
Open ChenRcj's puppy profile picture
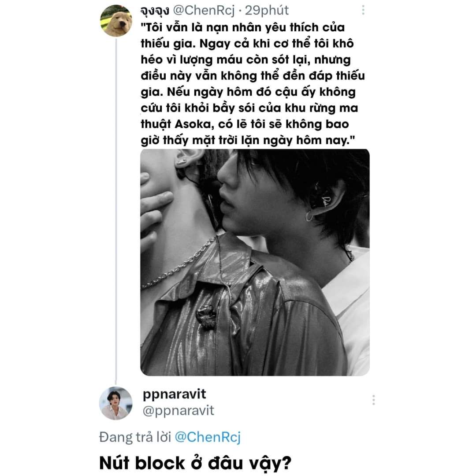pyautogui.click(x=116, y=21)
